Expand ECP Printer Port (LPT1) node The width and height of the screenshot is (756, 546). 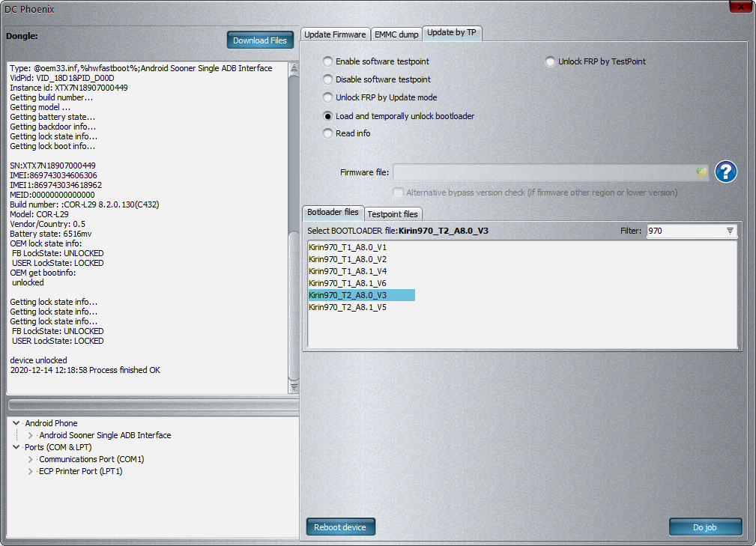[x=31, y=471]
